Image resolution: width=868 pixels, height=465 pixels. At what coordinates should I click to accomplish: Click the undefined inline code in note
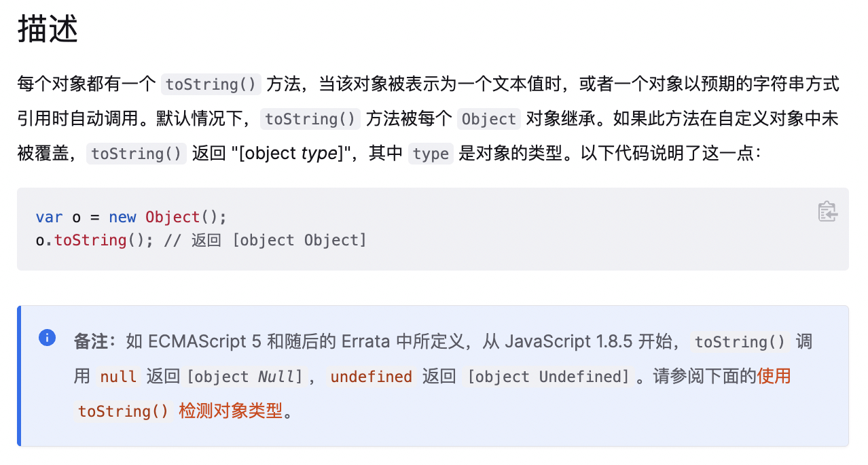(x=372, y=376)
